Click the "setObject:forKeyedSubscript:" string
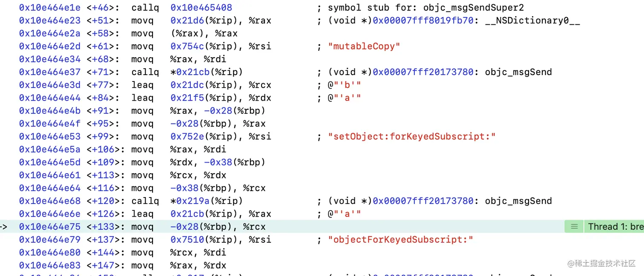Image resolution: width=644 pixels, height=276 pixels. pos(412,137)
